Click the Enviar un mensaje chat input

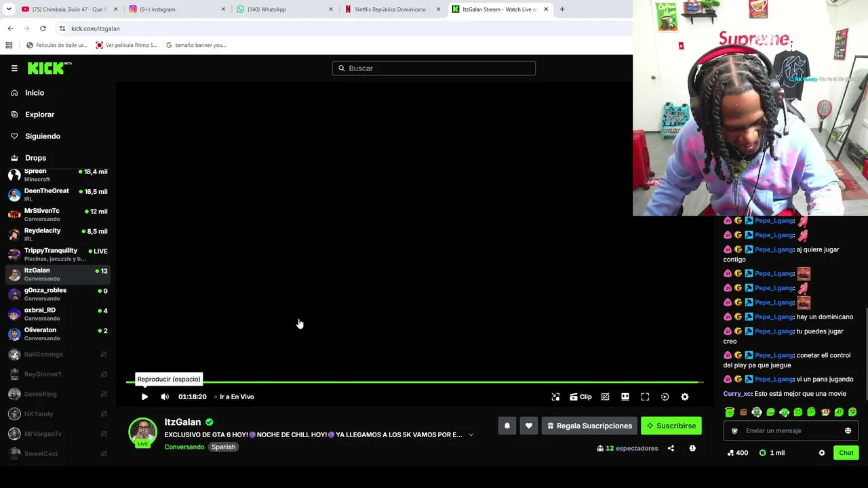(791, 430)
